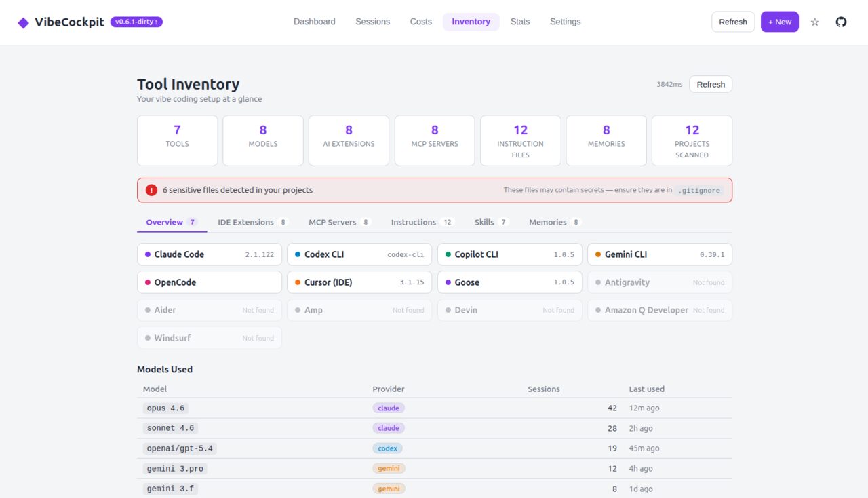Click the claude provider badge for opus 4.6
Screen dimensions: 868x498
pos(388,408)
